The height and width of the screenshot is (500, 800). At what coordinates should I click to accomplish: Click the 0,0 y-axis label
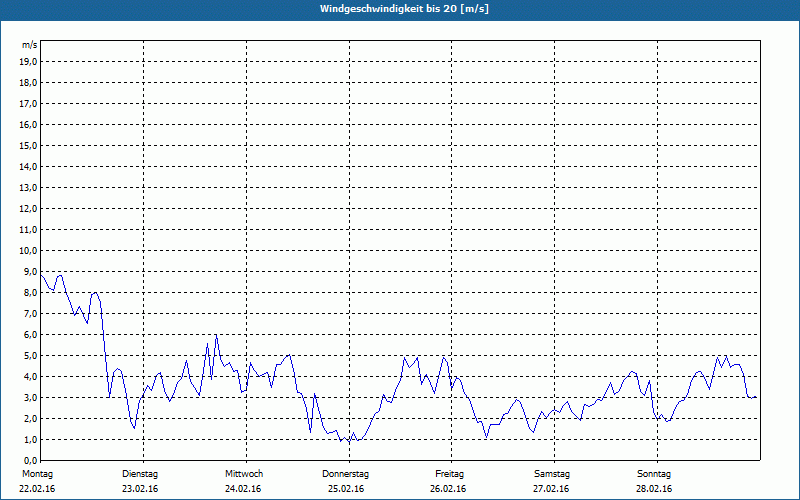(30, 461)
